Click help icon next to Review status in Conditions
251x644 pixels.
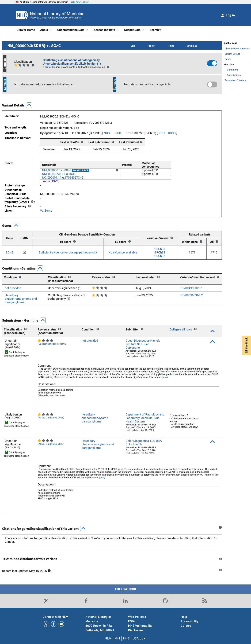coord(113,277)
